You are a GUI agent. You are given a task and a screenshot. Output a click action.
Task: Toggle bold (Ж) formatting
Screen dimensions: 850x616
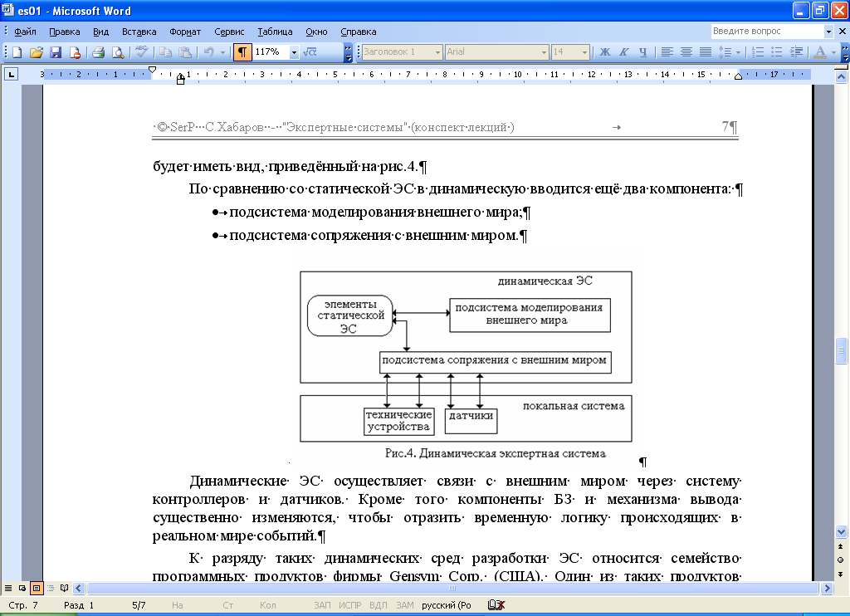coord(604,52)
